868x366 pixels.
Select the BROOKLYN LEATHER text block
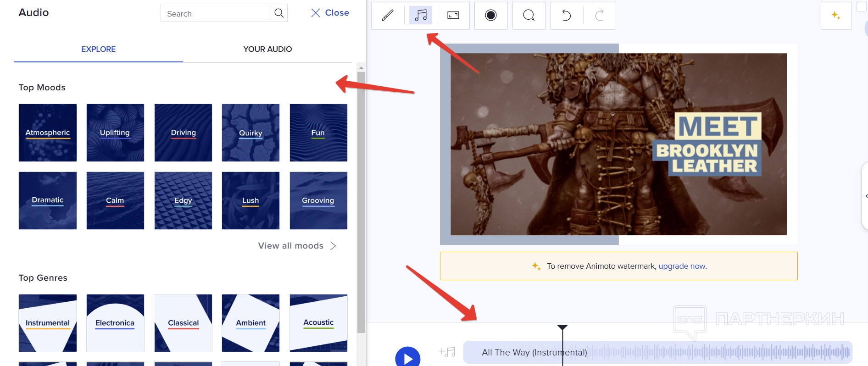tap(707, 158)
